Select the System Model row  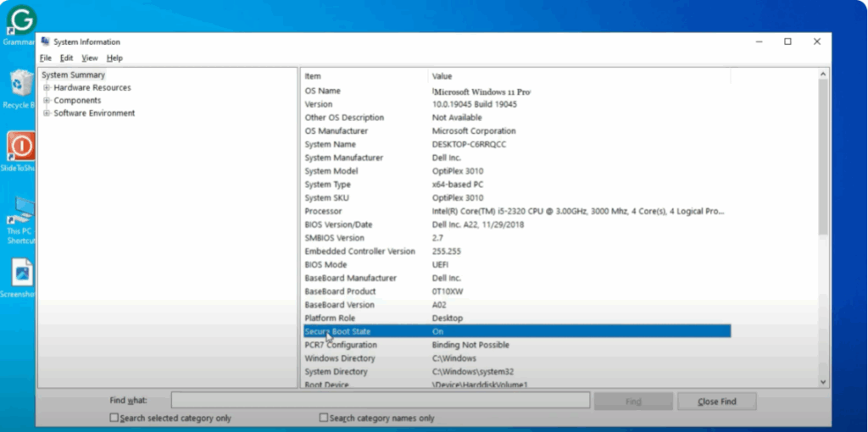(516, 171)
